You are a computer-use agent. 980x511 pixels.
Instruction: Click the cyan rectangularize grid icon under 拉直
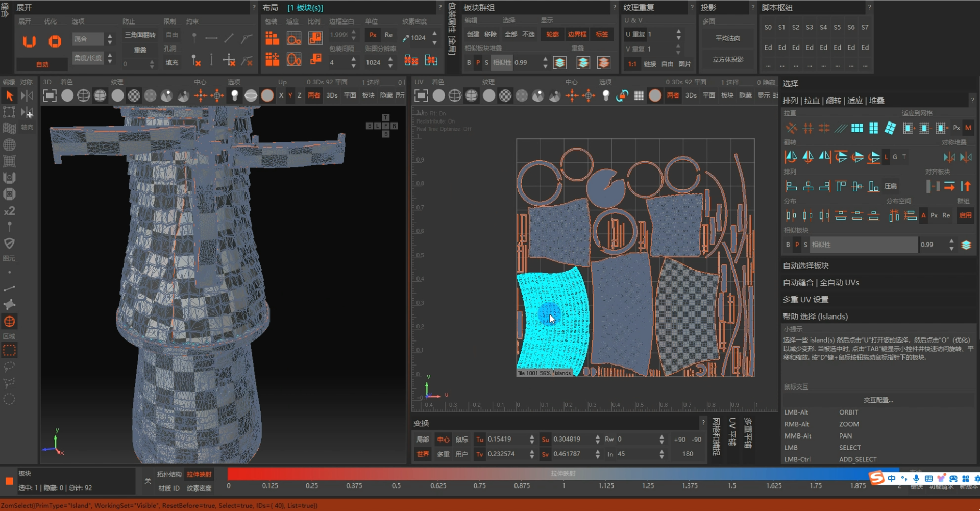pos(857,128)
